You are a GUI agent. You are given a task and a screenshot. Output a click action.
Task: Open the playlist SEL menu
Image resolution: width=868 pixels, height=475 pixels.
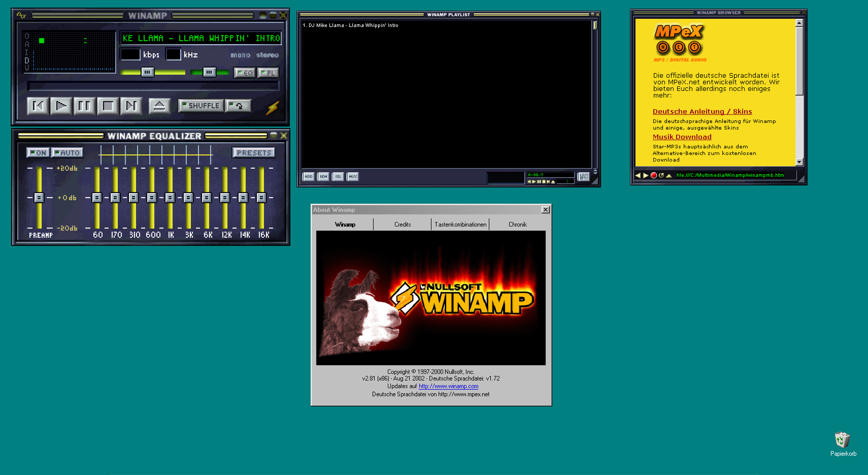click(338, 177)
